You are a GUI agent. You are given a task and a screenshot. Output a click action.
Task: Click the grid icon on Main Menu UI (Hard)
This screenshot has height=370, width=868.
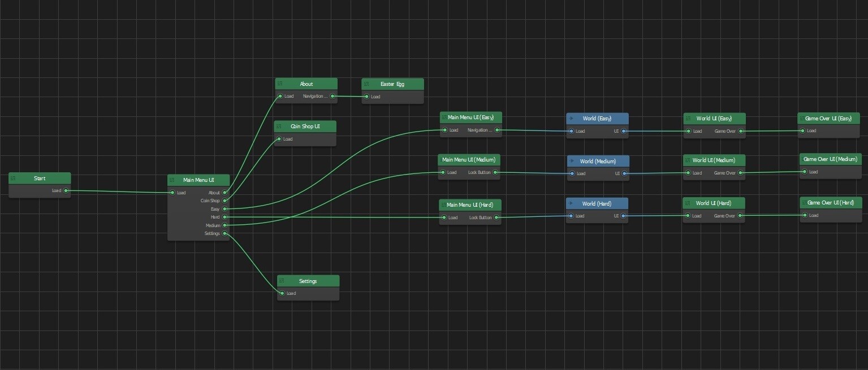pos(443,204)
